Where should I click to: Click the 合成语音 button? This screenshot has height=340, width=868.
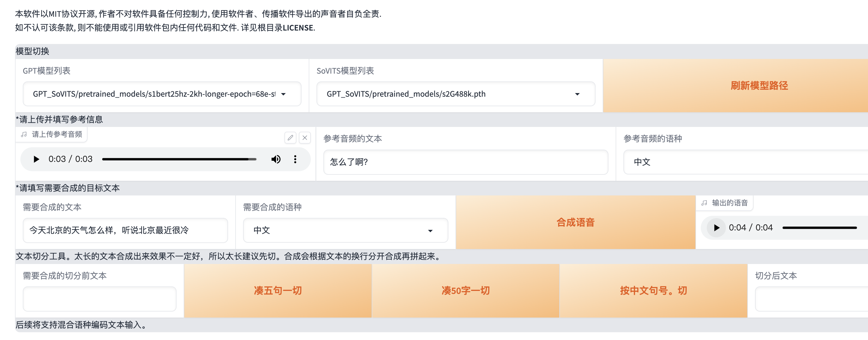575,222
